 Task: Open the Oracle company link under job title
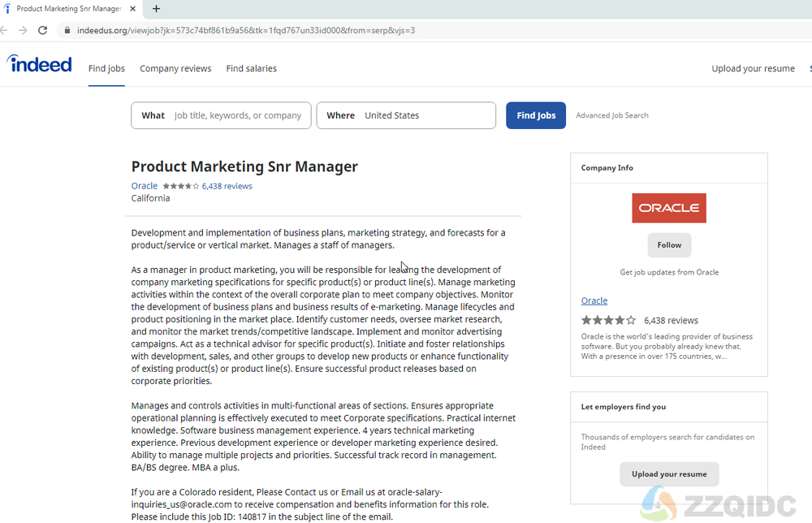(145, 186)
